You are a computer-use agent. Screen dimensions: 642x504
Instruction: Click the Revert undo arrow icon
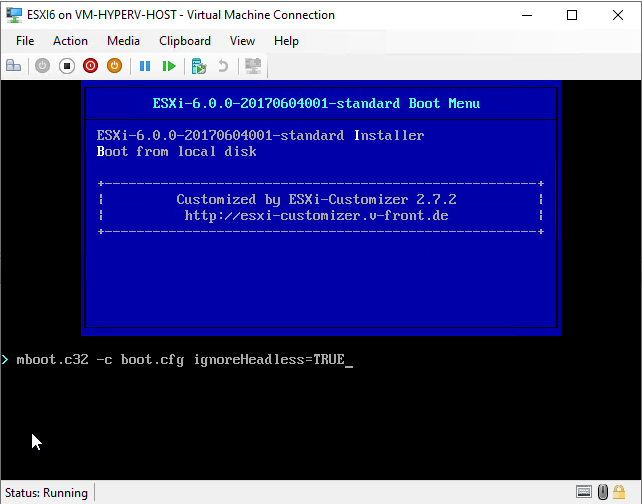pos(223,66)
